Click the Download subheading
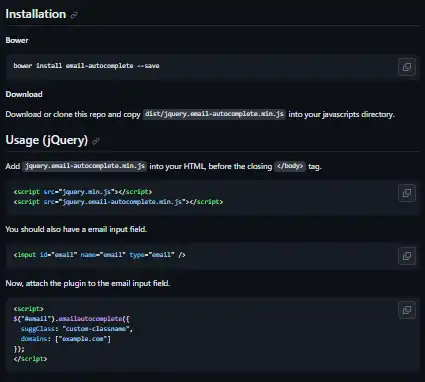 24,94
